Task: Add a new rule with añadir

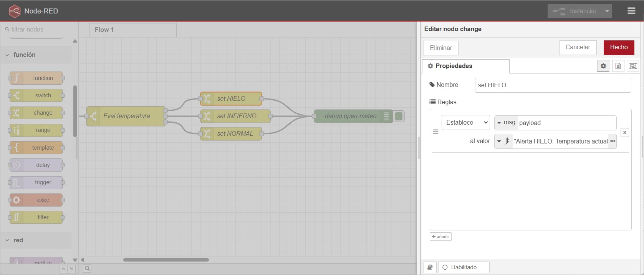Action: point(440,237)
